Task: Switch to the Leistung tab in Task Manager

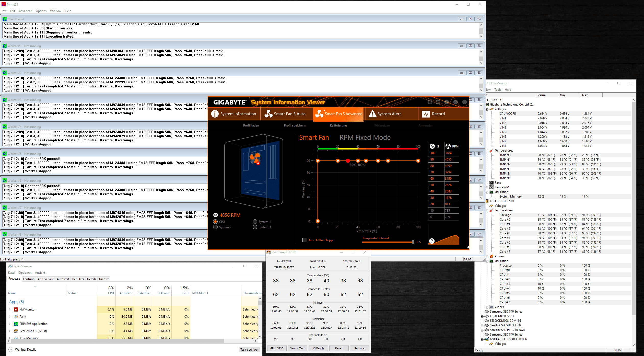Action: (x=29, y=279)
